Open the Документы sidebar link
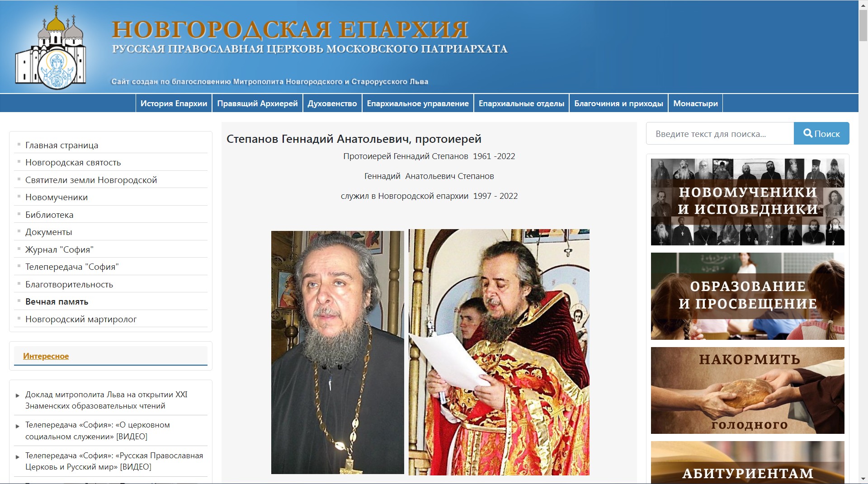Viewport: 868px width, 484px height. coord(48,232)
